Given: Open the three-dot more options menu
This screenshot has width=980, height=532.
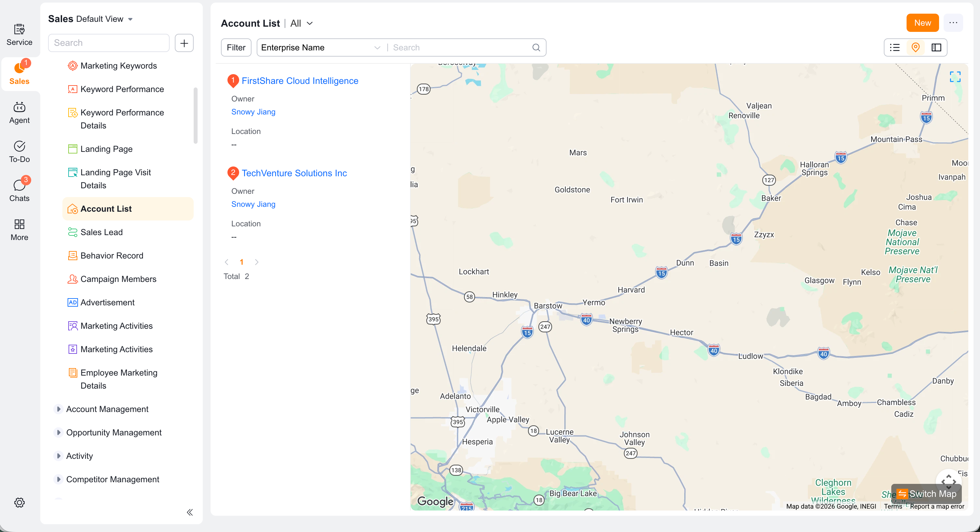Looking at the screenshot, I should click(953, 23).
